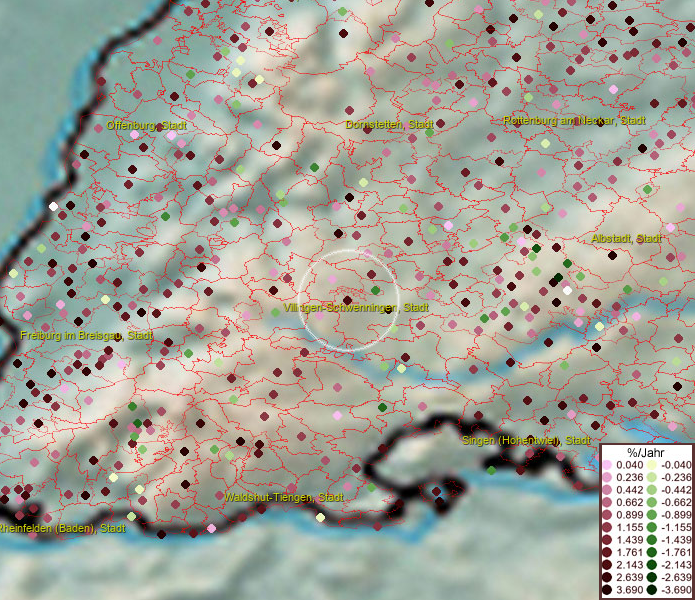Pick the -1.155 green legend dot
The height and width of the screenshot is (600, 695).
(x=651, y=528)
